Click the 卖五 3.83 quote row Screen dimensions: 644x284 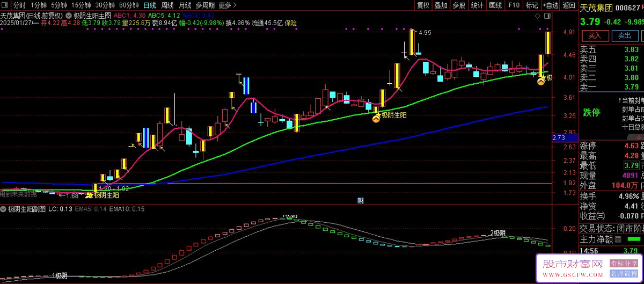point(611,49)
